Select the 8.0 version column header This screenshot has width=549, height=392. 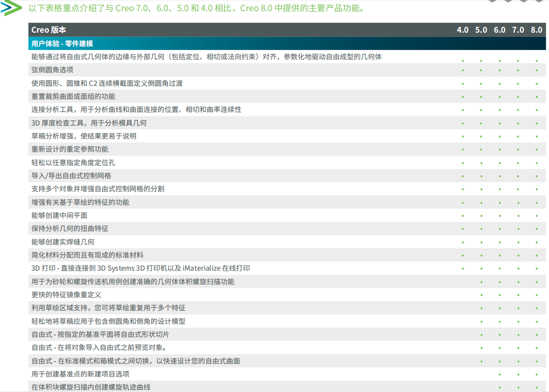[536, 30]
